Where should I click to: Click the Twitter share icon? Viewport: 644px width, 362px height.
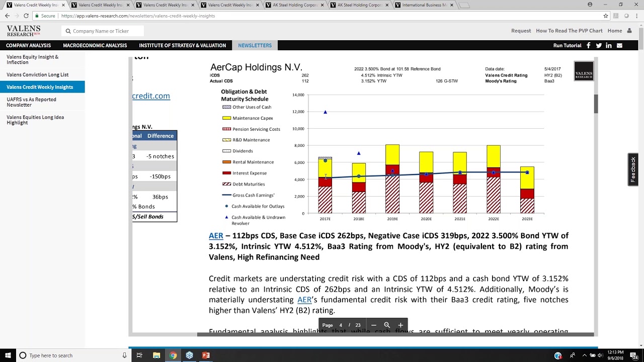(x=599, y=45)
